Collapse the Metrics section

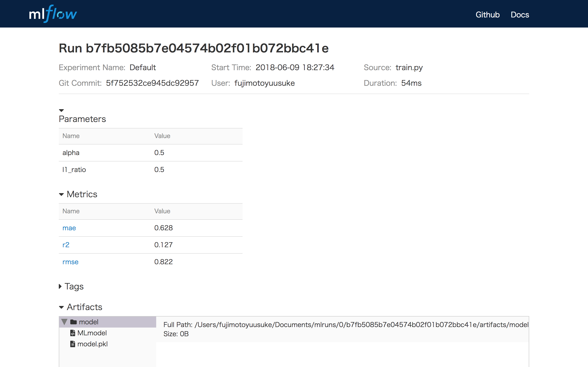pyautogui.click(x=61, y=194)
